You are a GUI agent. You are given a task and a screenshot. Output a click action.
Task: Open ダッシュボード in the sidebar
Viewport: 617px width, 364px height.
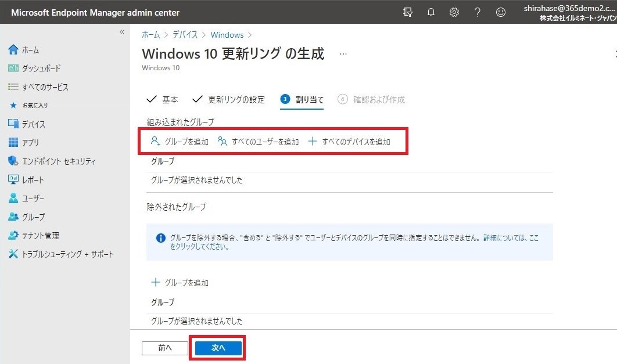pos(41,69)
